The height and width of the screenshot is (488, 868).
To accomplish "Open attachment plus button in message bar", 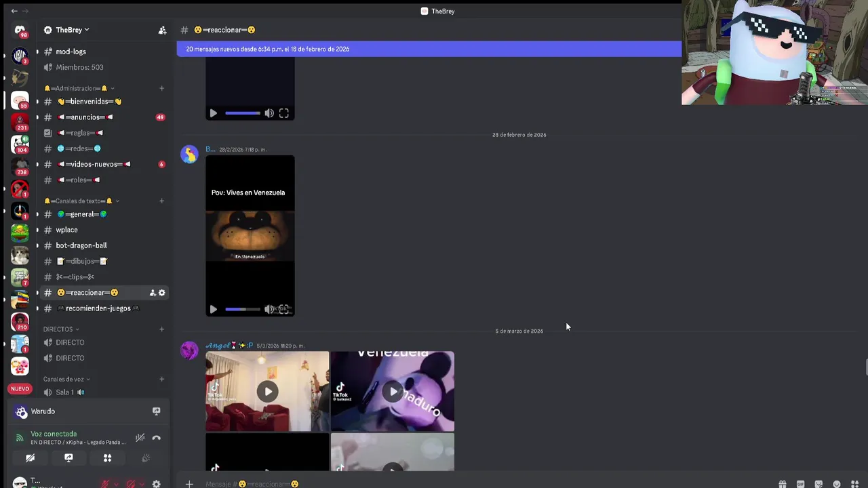I will click(189, 484).
